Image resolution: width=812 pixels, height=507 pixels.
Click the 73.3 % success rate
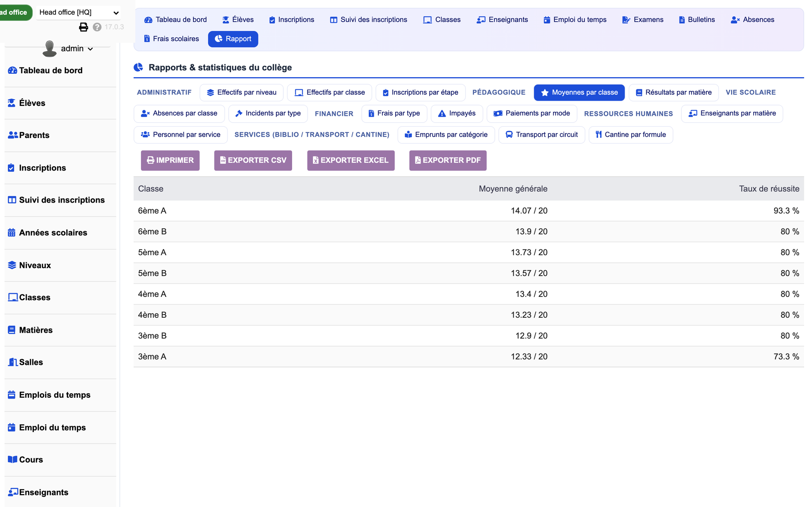[786, 357]
